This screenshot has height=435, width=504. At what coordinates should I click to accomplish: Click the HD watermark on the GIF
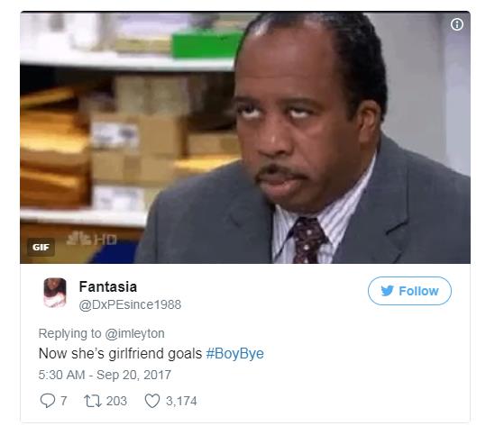[x=105, y=240]
